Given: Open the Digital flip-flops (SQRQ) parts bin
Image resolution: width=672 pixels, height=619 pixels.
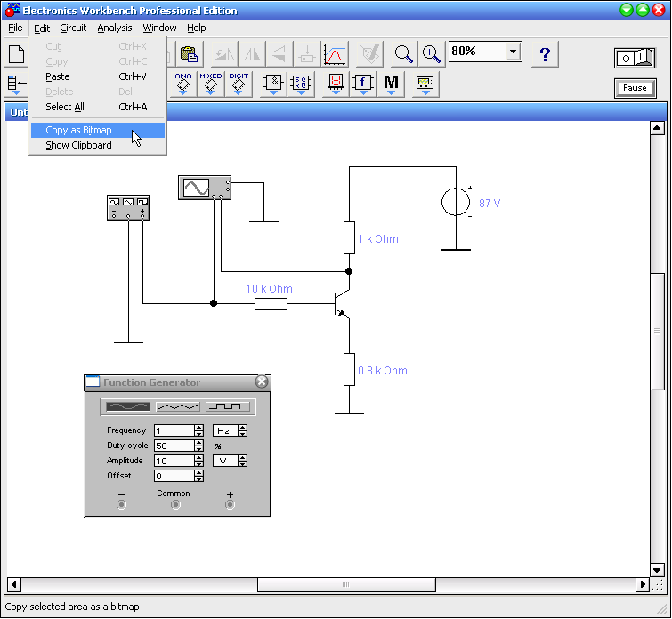Looking at the screenshot, I should pos(301,84).
